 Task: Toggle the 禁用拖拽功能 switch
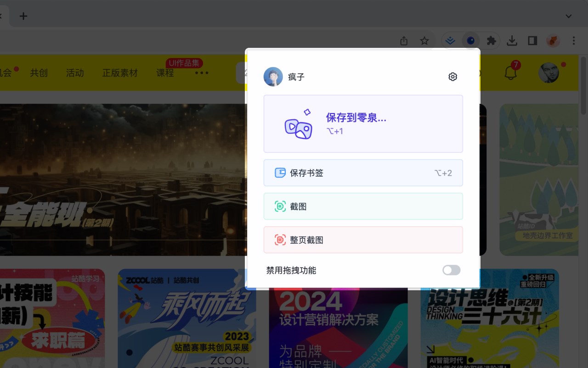[x=451, y=270]
